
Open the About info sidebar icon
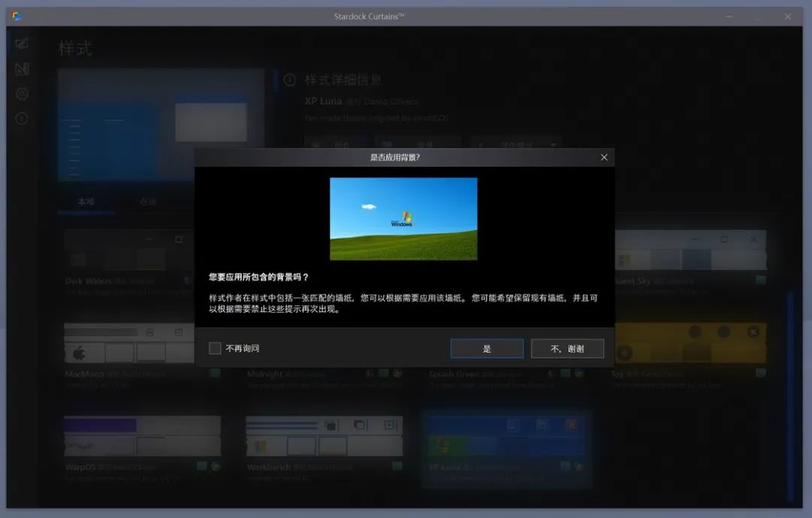click(x=22, y=119)
